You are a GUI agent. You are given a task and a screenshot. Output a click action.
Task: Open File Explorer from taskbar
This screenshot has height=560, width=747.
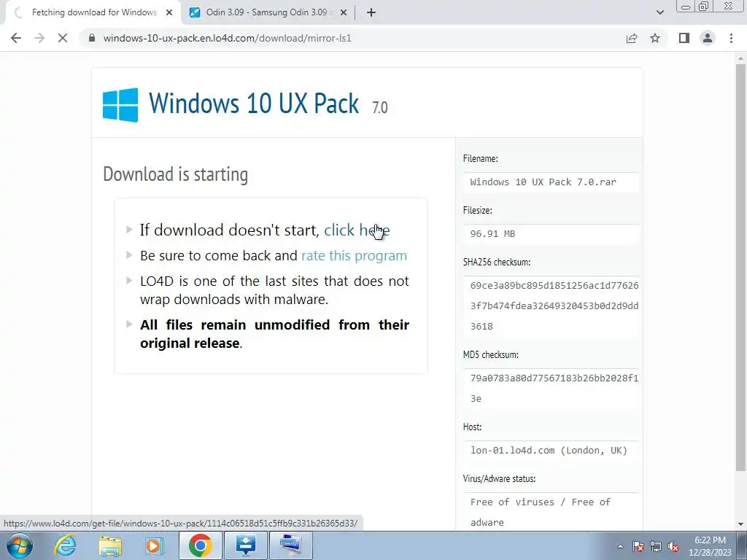point(110,545)
